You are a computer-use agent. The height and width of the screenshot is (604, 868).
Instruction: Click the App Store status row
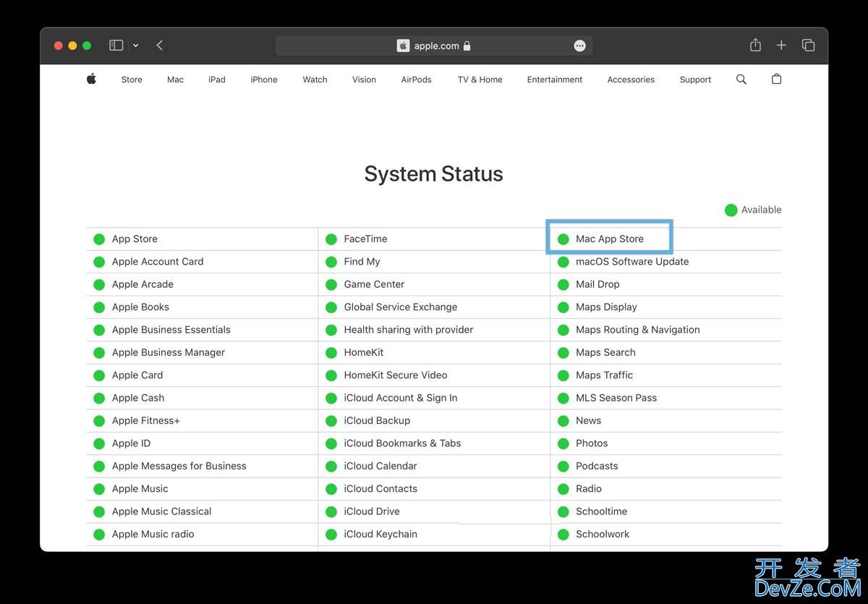(x=202, y=239)
